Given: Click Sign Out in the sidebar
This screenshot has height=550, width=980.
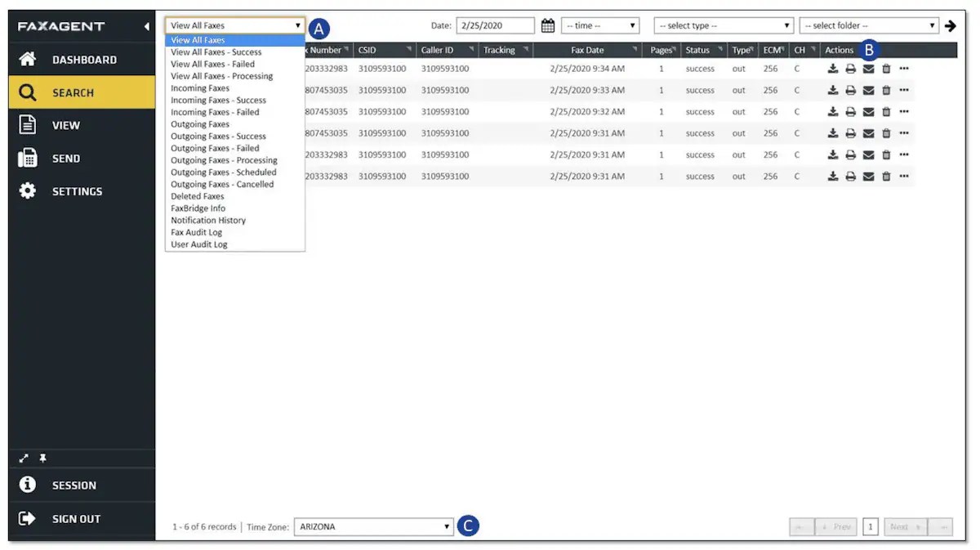Looking at the screenshot, I should (x=76, y=519).
